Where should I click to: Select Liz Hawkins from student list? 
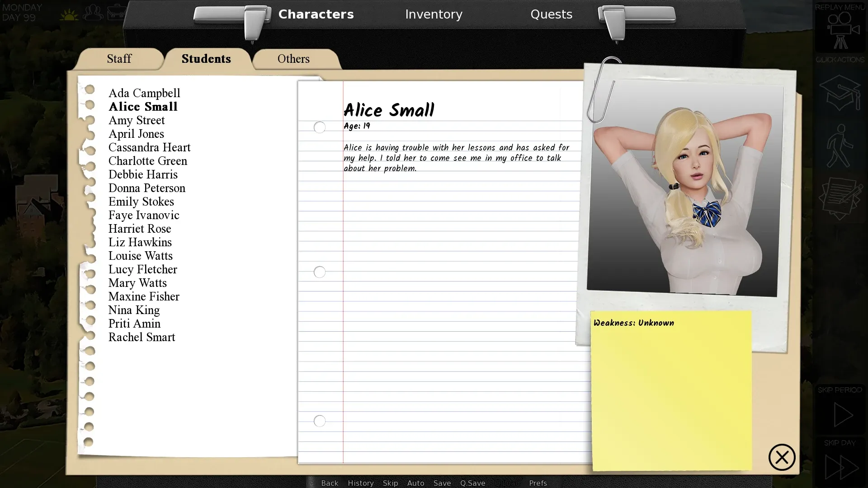pos(140,242)
